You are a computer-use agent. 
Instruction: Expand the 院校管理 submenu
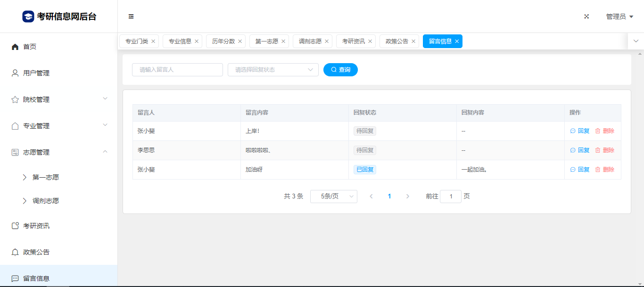point(105,99)
